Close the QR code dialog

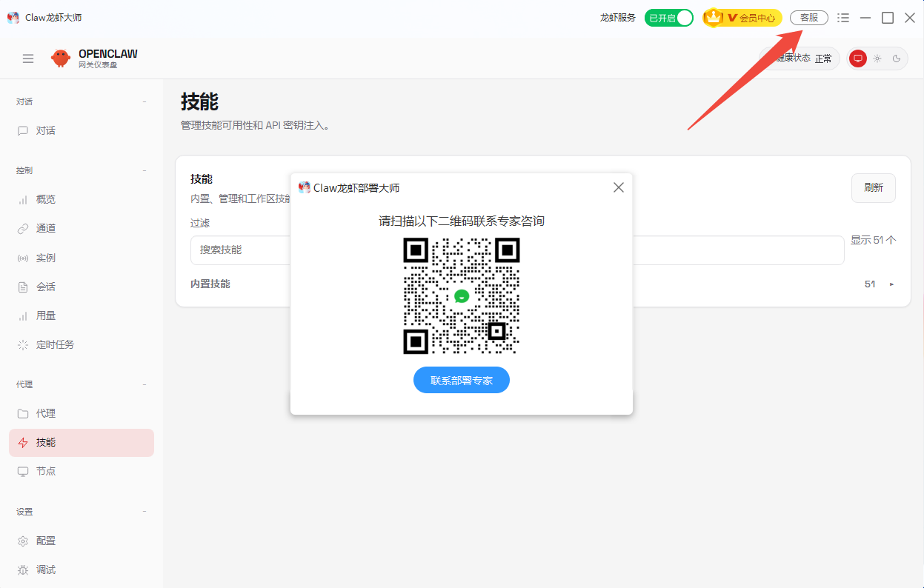click(x=619, y=187)
